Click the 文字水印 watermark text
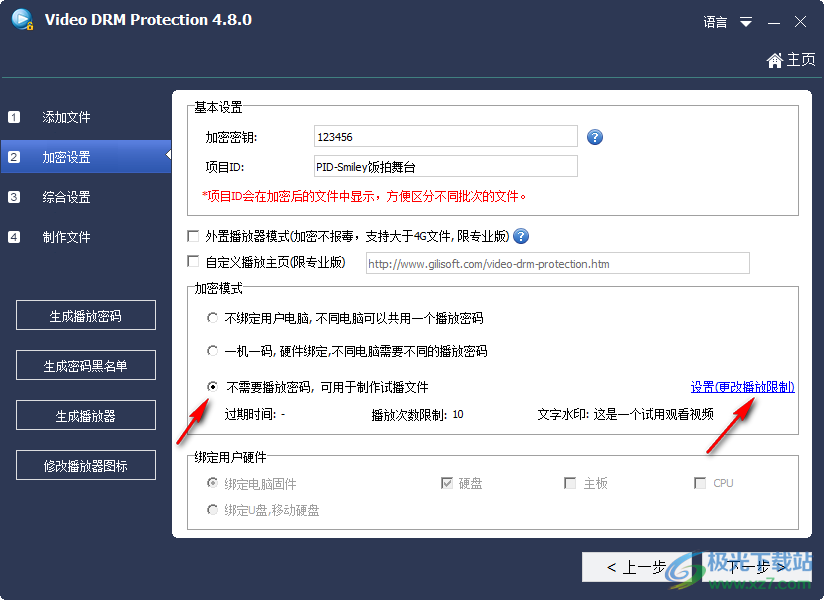The image size is (824, 600). coord(625,415)
